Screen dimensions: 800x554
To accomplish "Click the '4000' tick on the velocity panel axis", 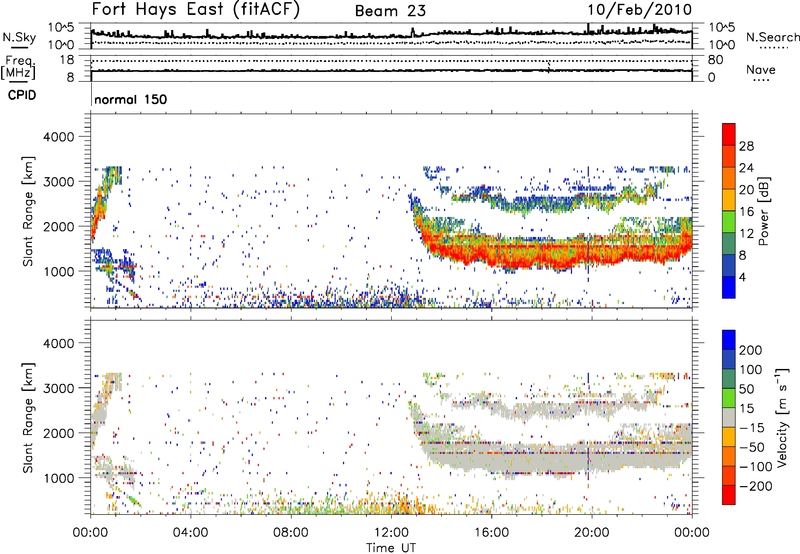I will coord(58,343).
